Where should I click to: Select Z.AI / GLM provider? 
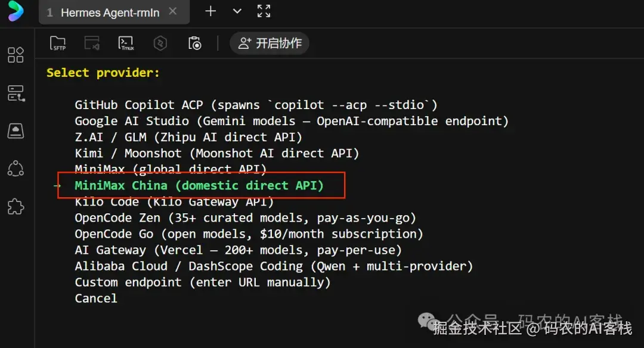188,137
